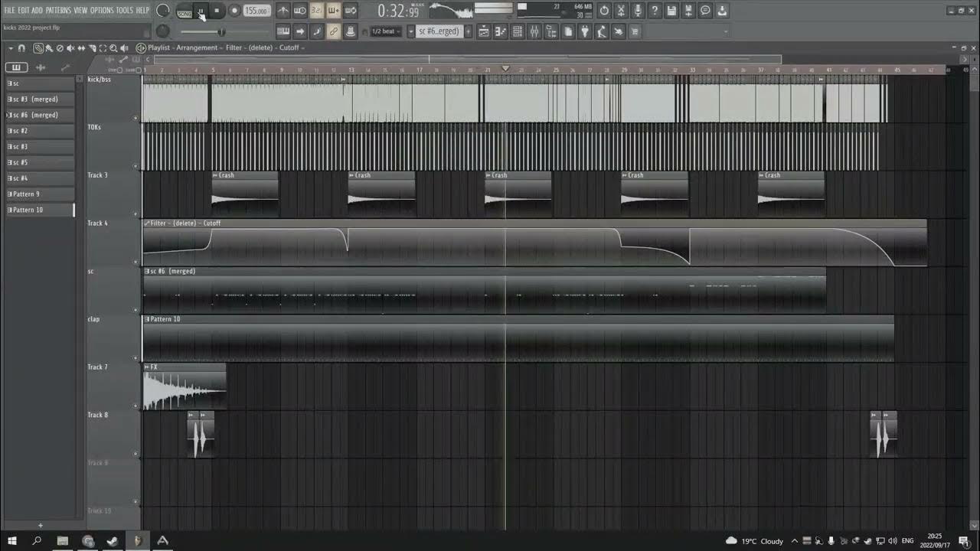Select the playlist Paint brush tool
980x551 pixels.
coord(49,48)
